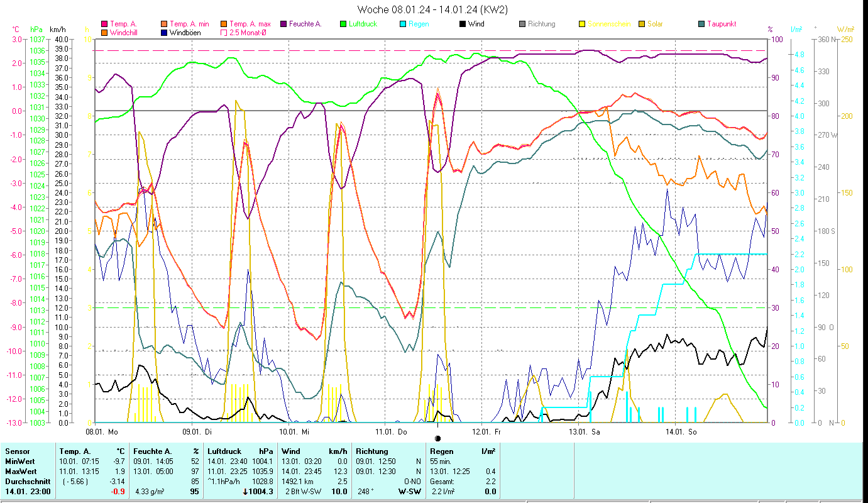Click the '248 °' direction value
This screenshot has width=868, height=503.
tap(366, 492)
